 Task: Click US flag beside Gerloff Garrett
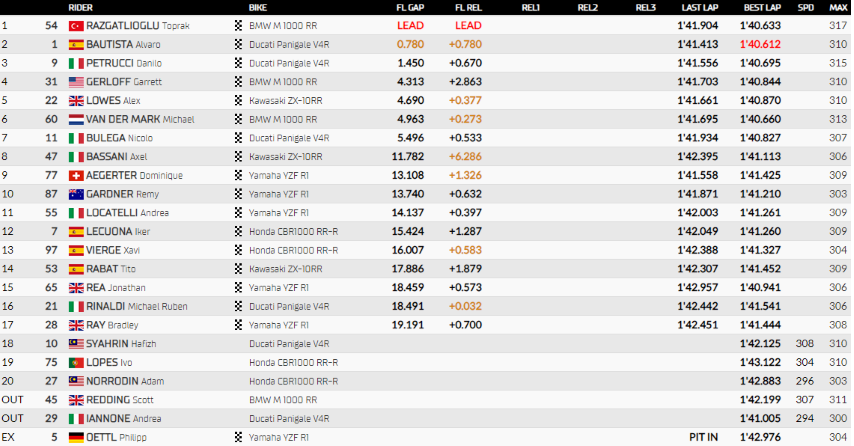point(76,82)
